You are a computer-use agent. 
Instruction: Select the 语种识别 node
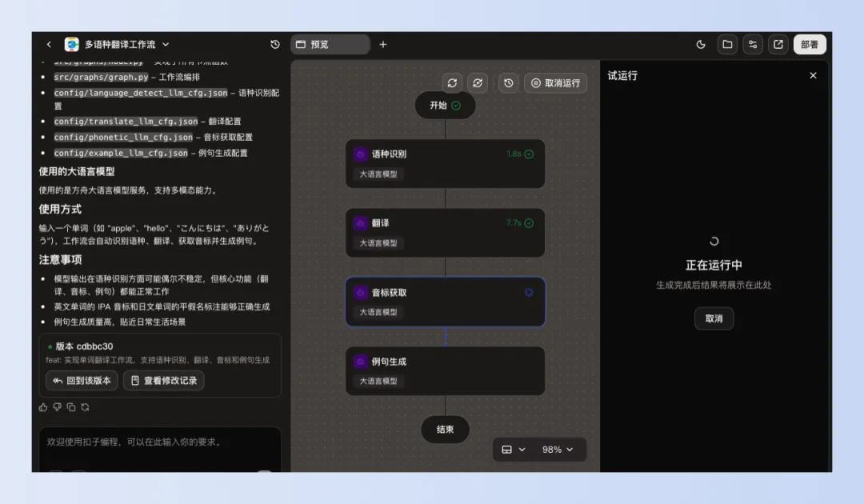coord(446,163)
